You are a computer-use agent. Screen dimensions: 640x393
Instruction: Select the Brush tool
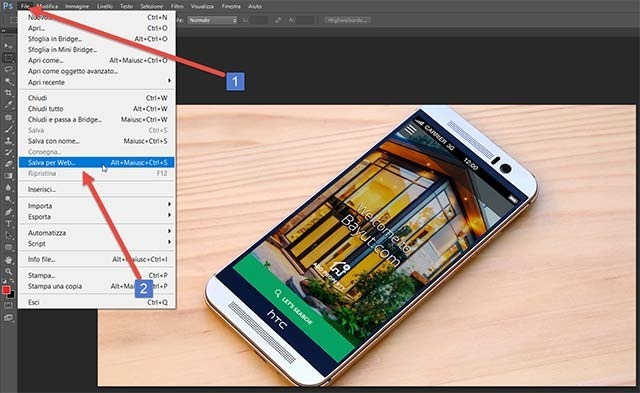8,129
